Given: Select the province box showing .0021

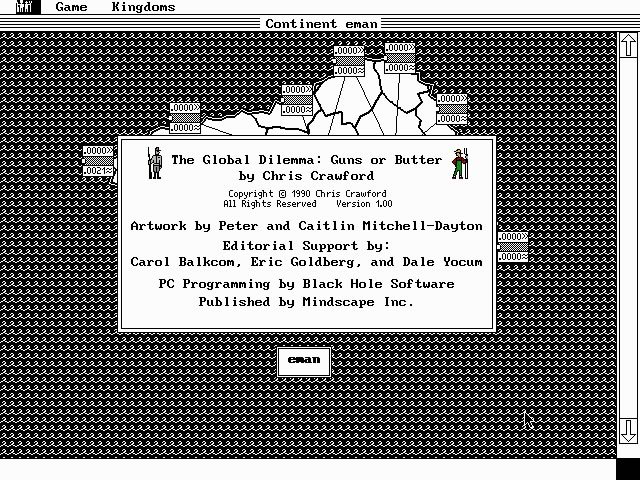Looking at the screenshot, I should [x=98, y=161].
